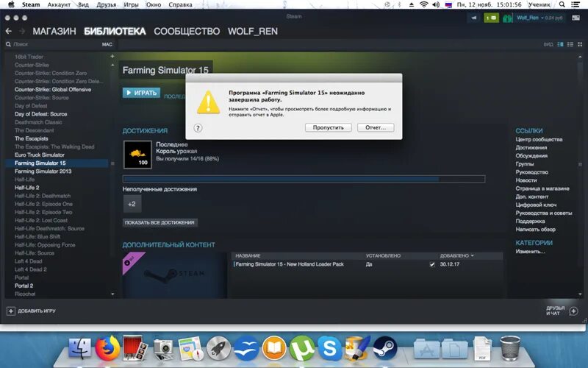
Task: Click ПОКАЗАТЬ ВСЕ ДОСТИЖЕНИЯ button
Action: [159, 223]
